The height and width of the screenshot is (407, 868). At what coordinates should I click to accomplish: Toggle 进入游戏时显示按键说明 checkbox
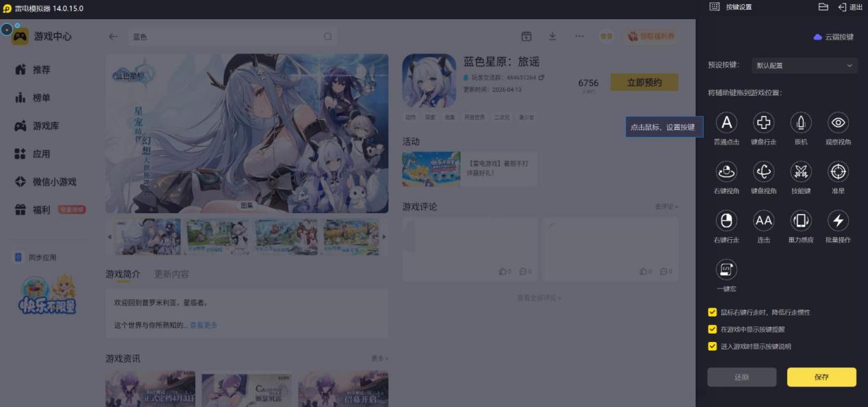tap(712, 347)
